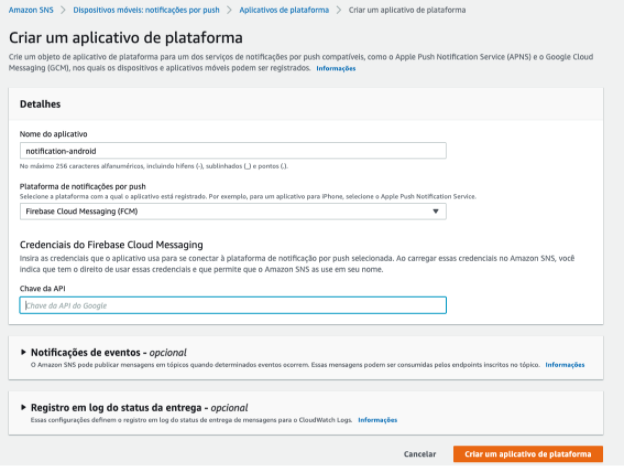Click the Criar um aplicativo de plataforma button
Screen dimensions: 625x468
pyautogui.click(x=528, y=454)
